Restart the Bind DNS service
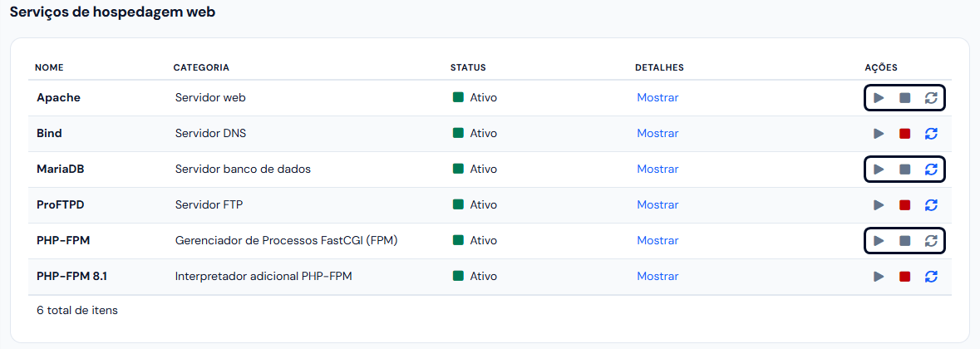980x349 pixels. (x=931, y=134)
